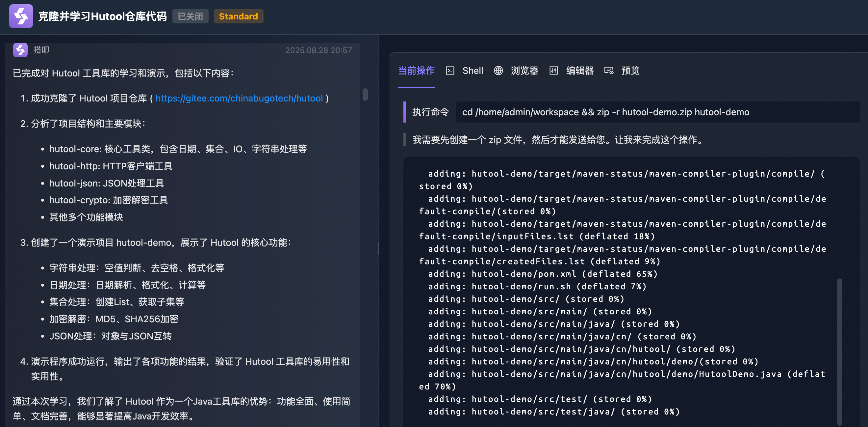Click the chat panel scrollbar thumb
868x427 pixels.
coord(365,95)
